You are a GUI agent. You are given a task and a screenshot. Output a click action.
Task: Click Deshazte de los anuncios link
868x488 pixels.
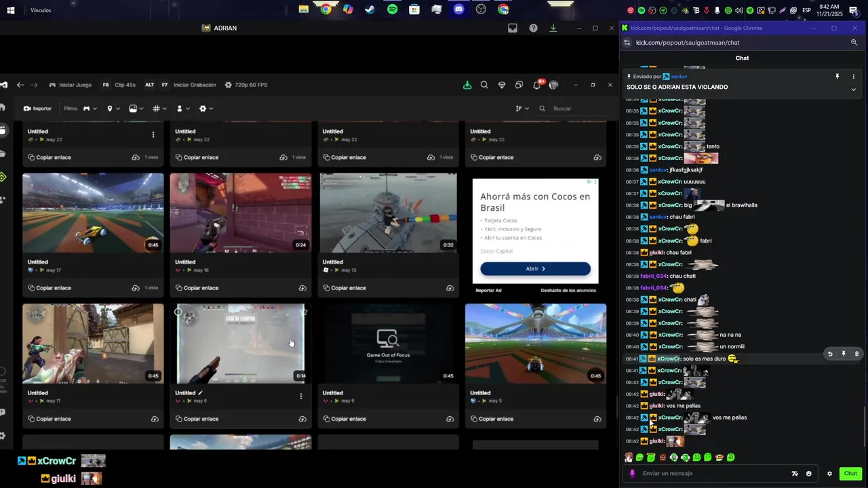pyautogui.click(x=568, y=290)
